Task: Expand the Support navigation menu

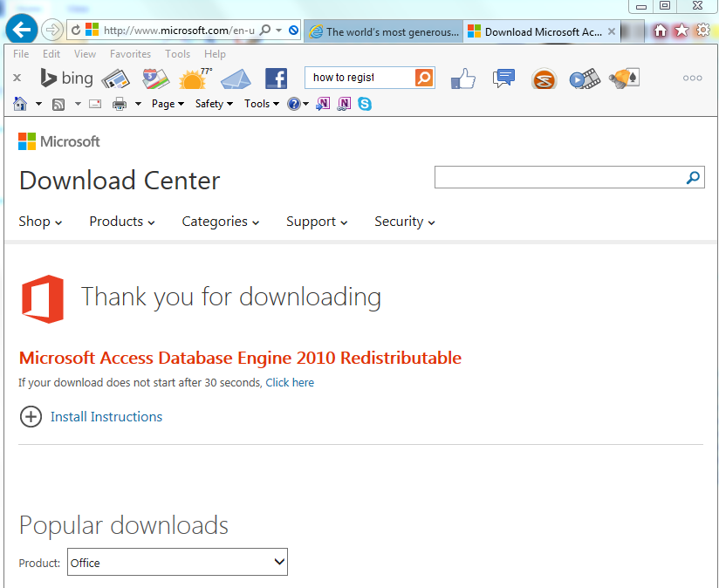Action: (x=317, y=222)
